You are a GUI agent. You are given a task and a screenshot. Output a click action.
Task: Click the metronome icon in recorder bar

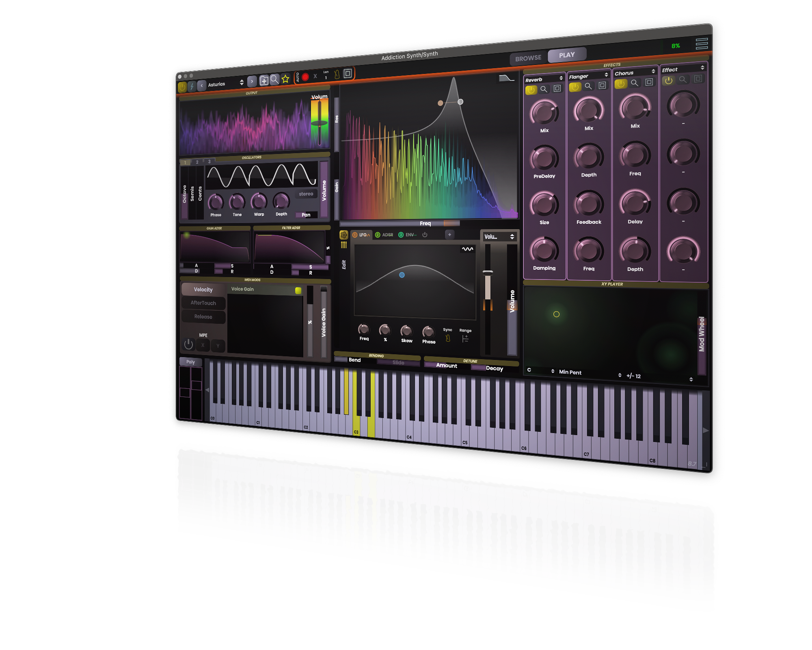pos(337,74)
